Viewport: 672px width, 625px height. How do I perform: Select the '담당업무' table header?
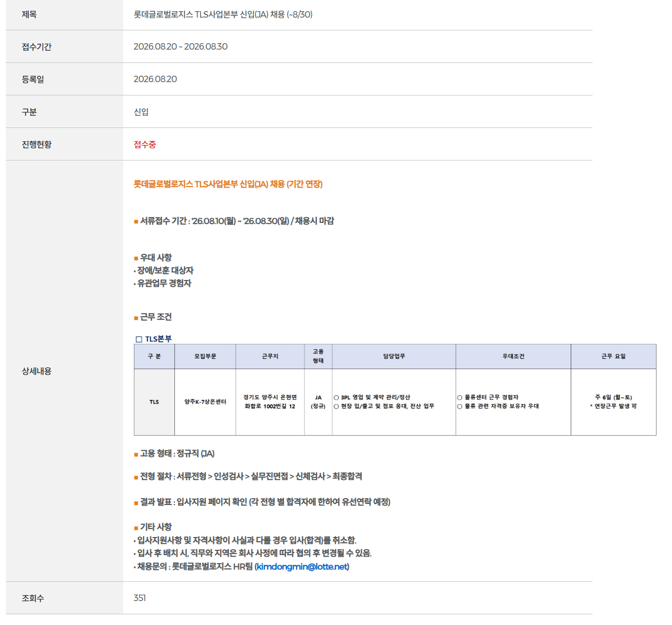click(394, 356)
